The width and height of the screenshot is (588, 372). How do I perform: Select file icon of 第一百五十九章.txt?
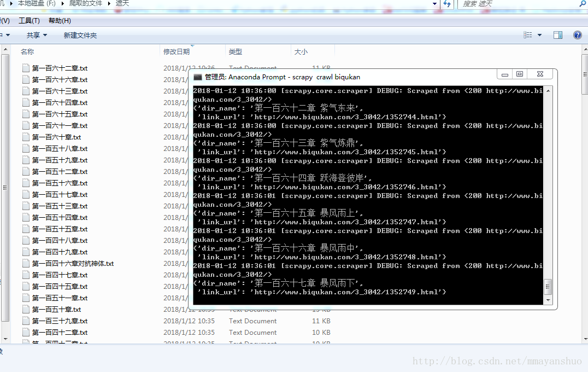(26, 160)
